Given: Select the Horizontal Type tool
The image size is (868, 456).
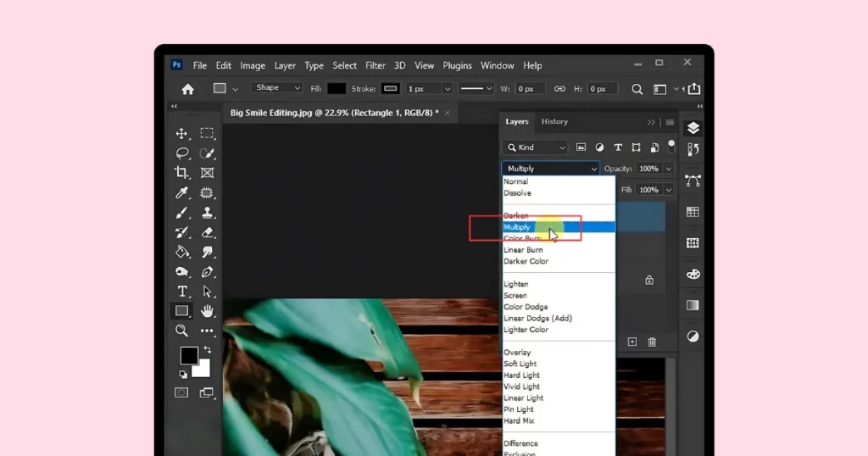Looking at the screenshot, I should [x=182, y=291].
